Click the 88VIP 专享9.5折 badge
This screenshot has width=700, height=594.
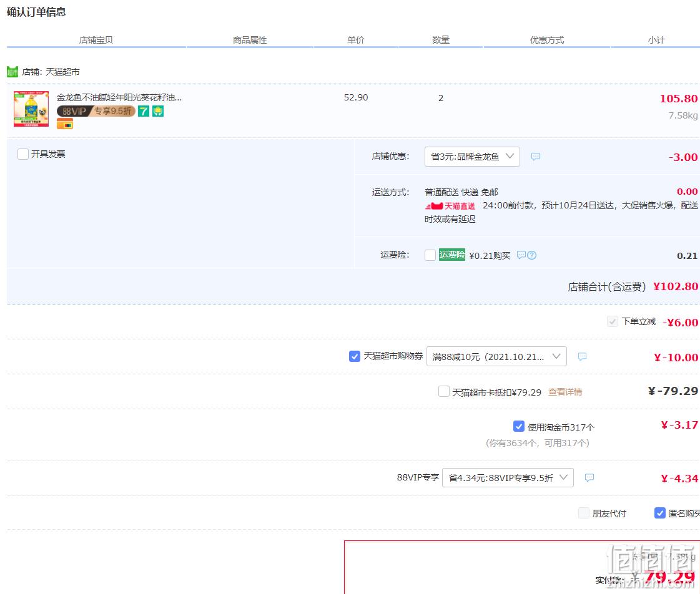pos(96,111)
